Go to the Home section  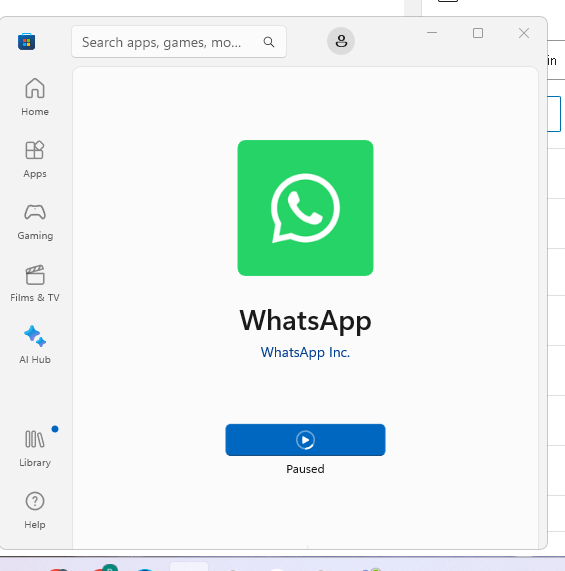pos(35,97)
